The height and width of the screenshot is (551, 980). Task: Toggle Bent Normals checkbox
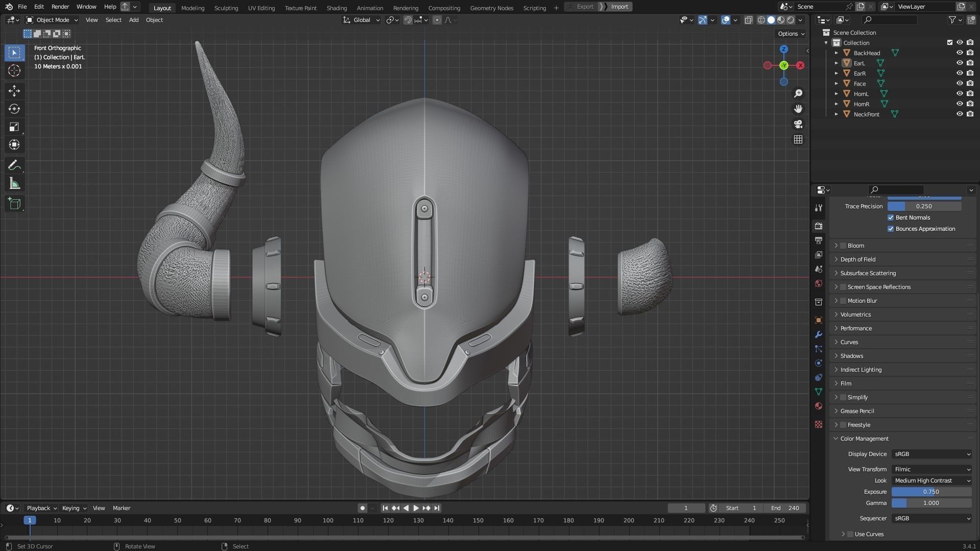click(x=891, y=218)
